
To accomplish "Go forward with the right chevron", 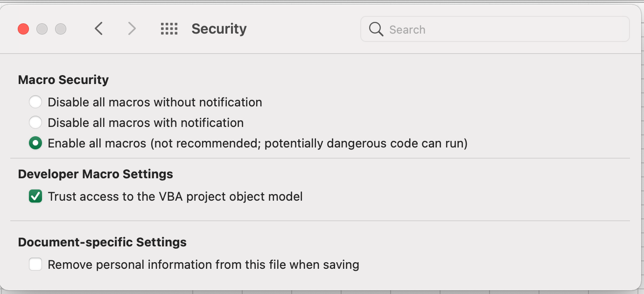I will tap(132, 29).
